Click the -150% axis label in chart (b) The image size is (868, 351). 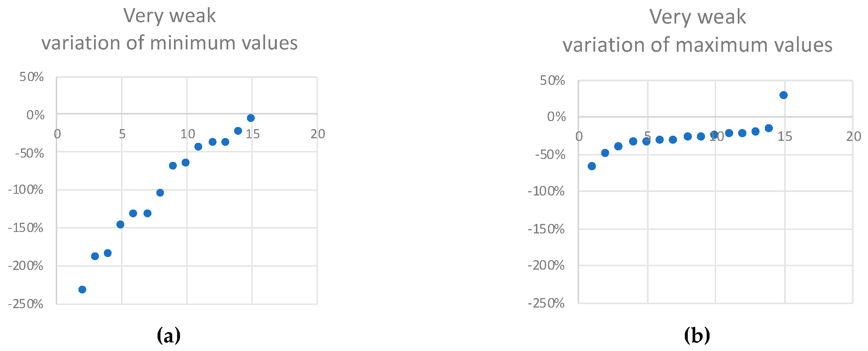click(546, 229)
